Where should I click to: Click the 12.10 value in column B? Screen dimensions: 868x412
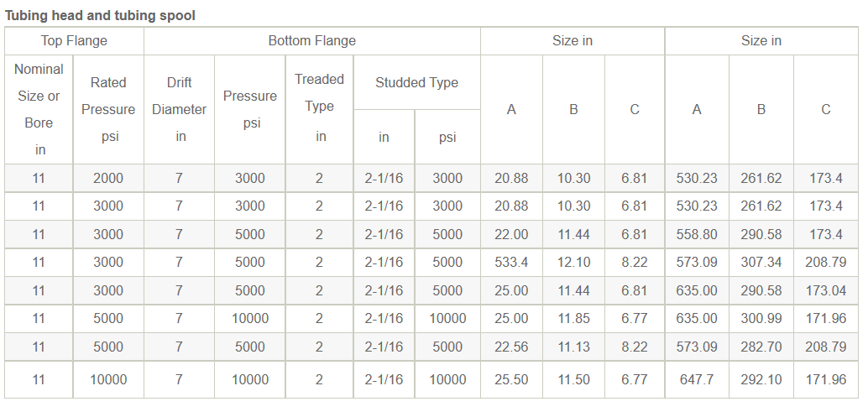[573, 262]
